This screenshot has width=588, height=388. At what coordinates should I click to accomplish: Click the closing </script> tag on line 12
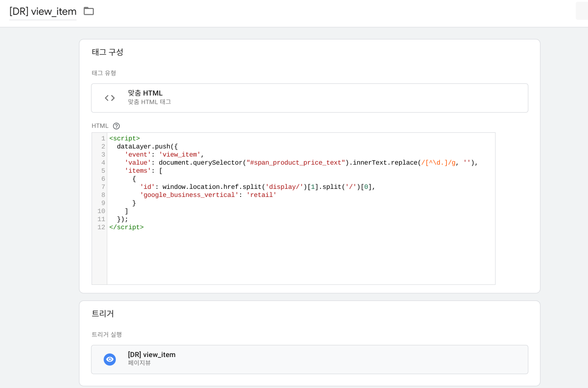127,227
